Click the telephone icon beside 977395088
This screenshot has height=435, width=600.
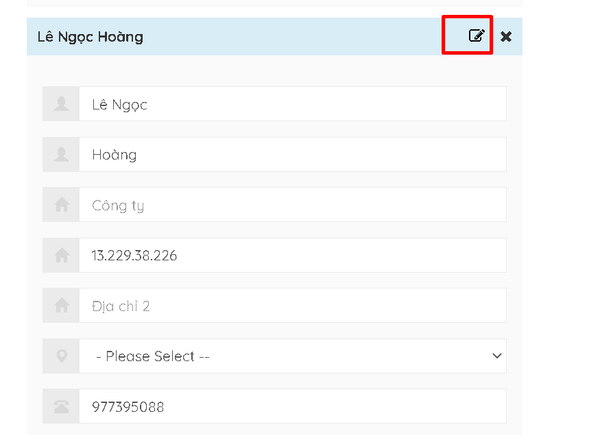(61, 406)
